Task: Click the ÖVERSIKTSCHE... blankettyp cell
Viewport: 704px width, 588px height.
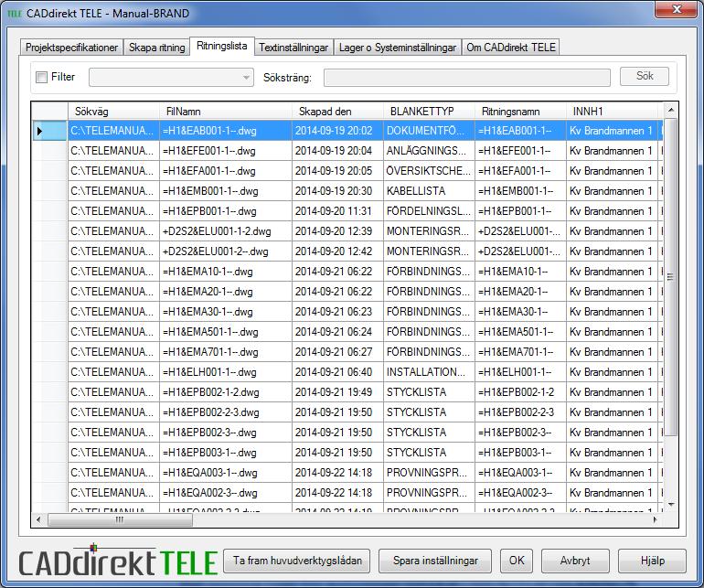Action: (x=429, y=171)
